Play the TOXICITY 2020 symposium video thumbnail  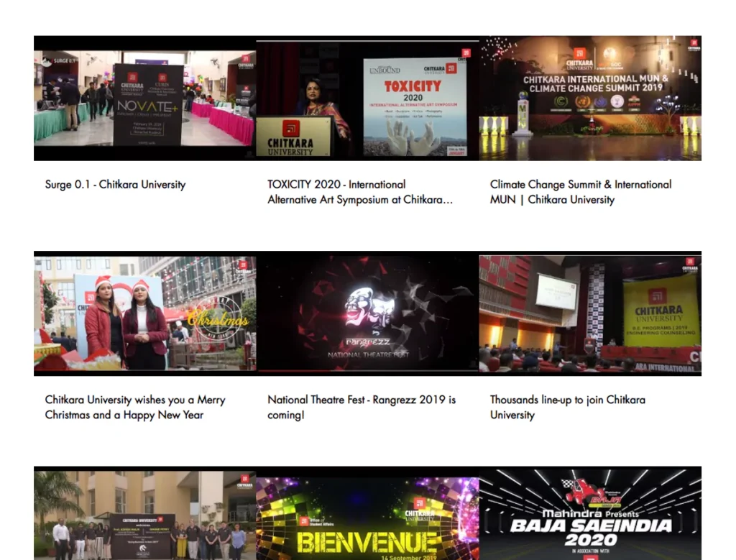[x=367, y=98]
